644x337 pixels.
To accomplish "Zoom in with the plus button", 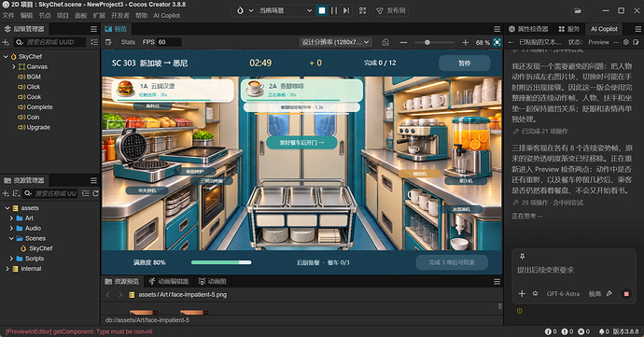I will pyautogui.click(x=465, y=42).
